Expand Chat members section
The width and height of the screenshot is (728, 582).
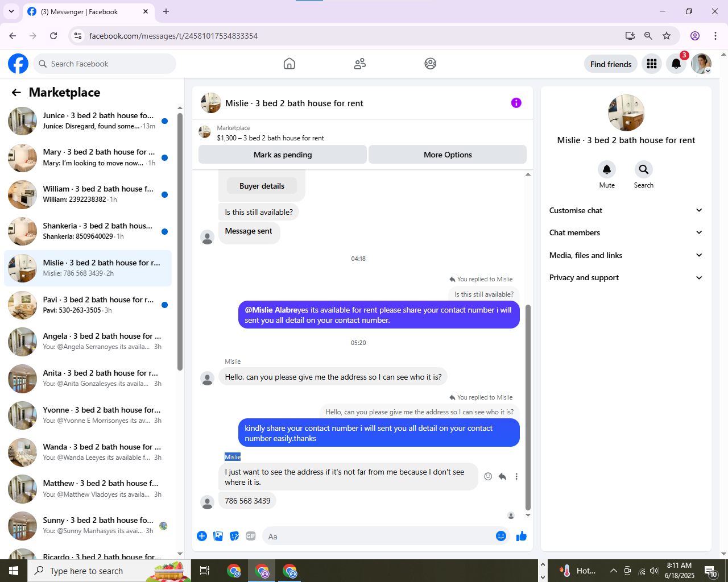pyautogui.click(x=626, y=232)
